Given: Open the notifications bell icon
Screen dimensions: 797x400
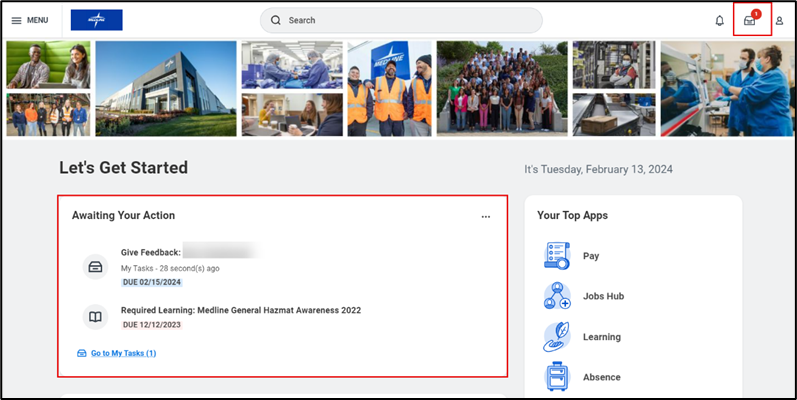Looking at the screenshot, I should 719,21.
